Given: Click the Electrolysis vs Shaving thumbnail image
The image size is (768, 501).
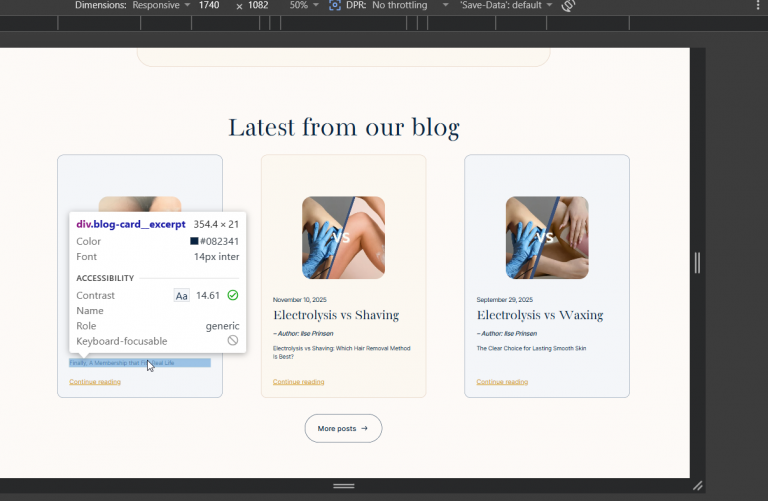Looking at the screenshot, I should [x=343, y=238].
